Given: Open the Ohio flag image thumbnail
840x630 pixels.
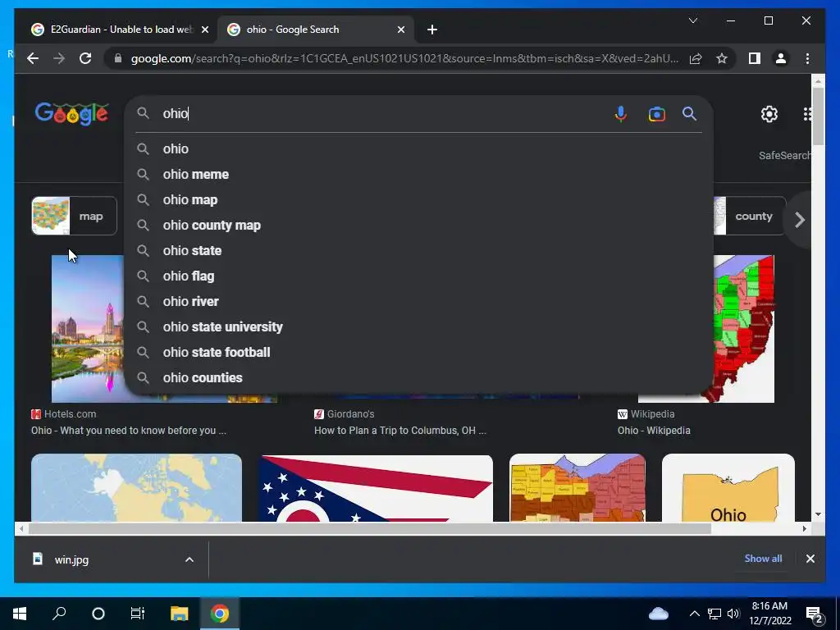Looking at the screenshot, I should [x=376, y=487].
